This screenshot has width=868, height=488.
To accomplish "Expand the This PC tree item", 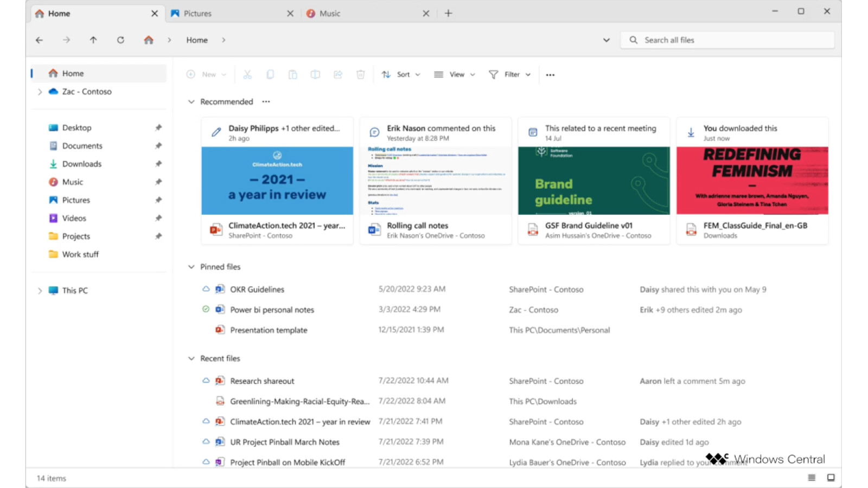I will point(40,291).
